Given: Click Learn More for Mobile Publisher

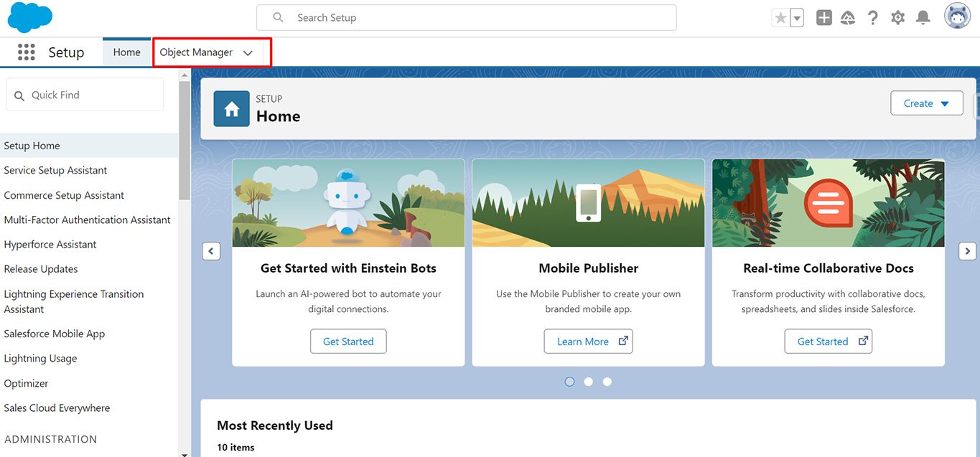Looking at the screenshot, I should point(588,341).
